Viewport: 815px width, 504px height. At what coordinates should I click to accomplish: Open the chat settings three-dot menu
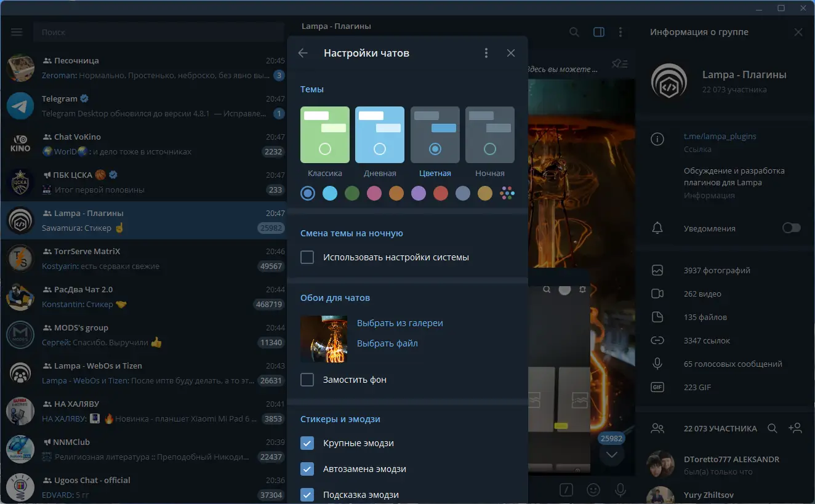click(x=486, y=53)
